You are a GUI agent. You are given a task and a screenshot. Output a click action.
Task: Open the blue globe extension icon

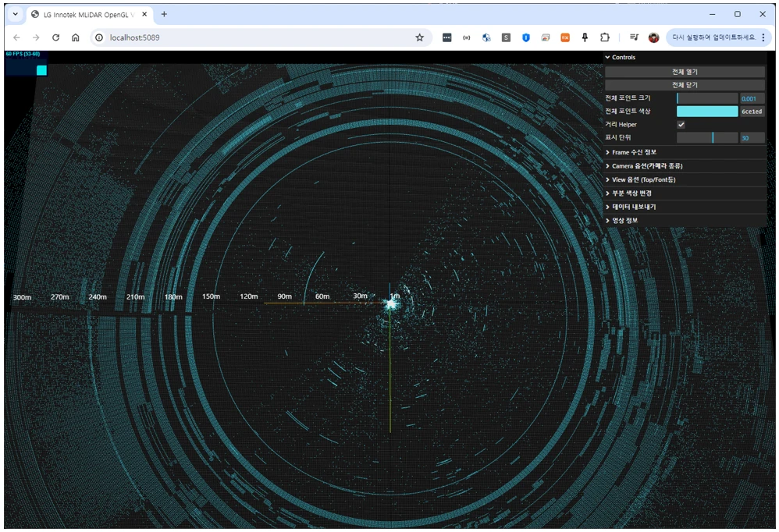[486, 37]
